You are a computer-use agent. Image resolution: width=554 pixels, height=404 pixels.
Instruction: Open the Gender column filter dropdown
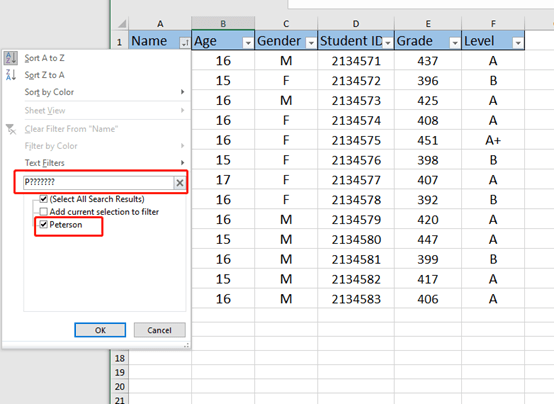(x=311, y=43)
